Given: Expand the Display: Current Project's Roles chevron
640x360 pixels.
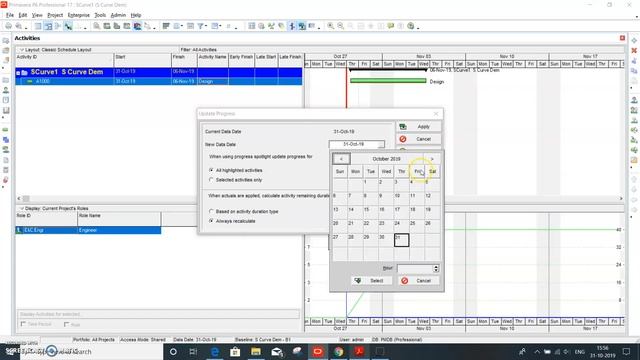Looking at the screenshot, I should 22,209.
